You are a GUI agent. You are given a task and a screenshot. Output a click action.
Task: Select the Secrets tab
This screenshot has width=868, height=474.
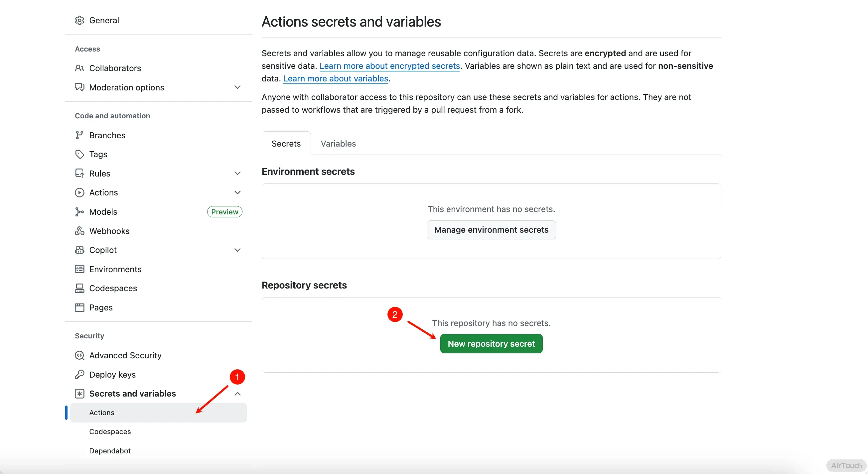(x=286, y=144)
